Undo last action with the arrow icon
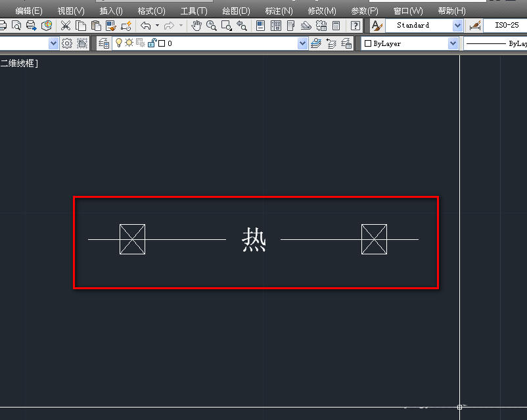 pyautogui.click(x=145, y=26)
